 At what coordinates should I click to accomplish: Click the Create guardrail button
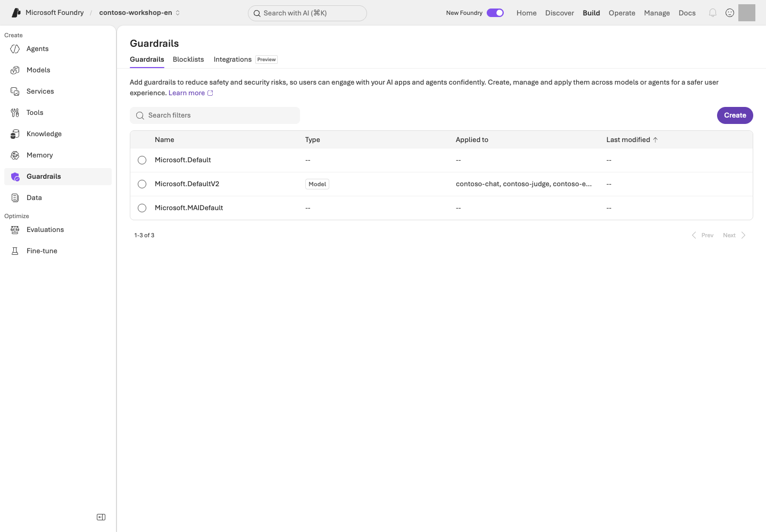coord(735,115)
